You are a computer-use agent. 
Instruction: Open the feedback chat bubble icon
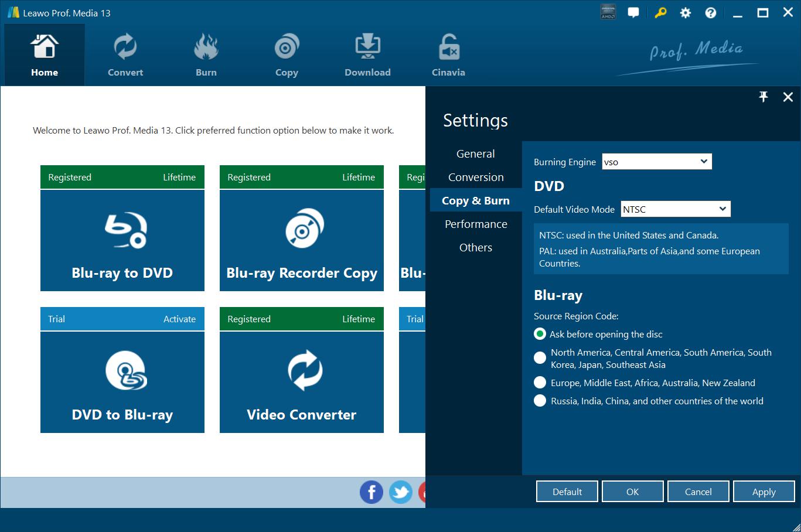pos(633,13)
